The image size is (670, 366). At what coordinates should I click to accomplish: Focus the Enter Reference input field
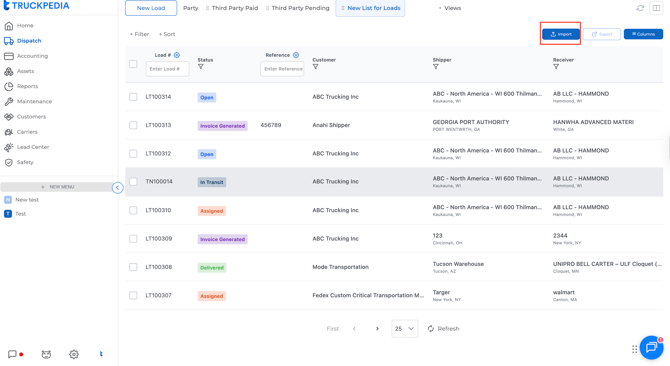click(282, 69)
